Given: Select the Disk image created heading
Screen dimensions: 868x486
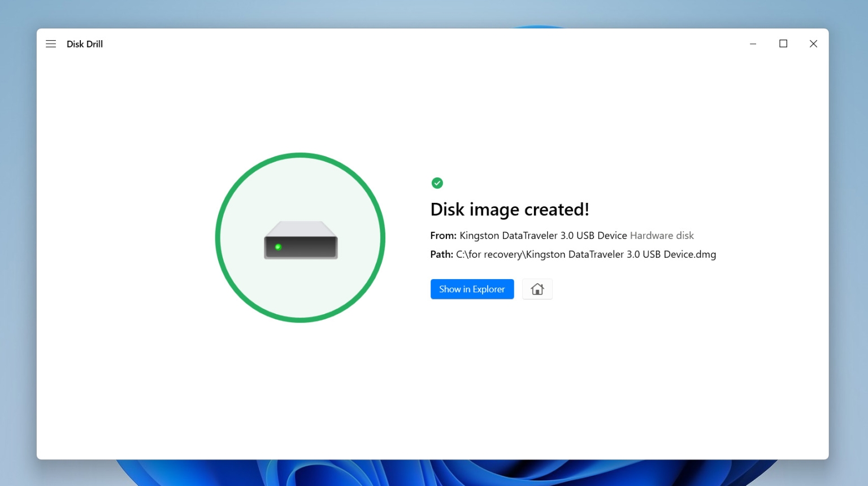Looking at the screenshot, I should pyautogui.click(x=509, y=209).
